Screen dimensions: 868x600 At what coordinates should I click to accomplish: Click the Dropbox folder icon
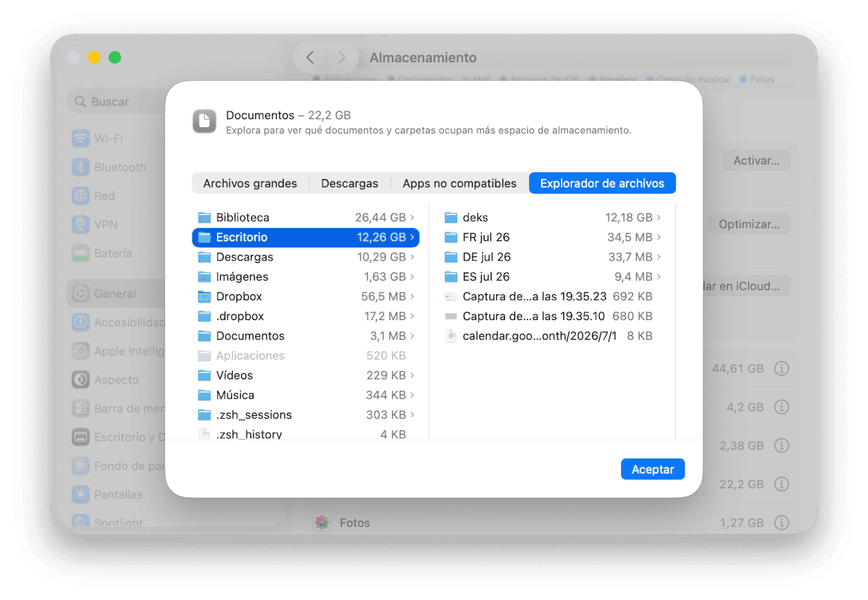pos(205,297)
